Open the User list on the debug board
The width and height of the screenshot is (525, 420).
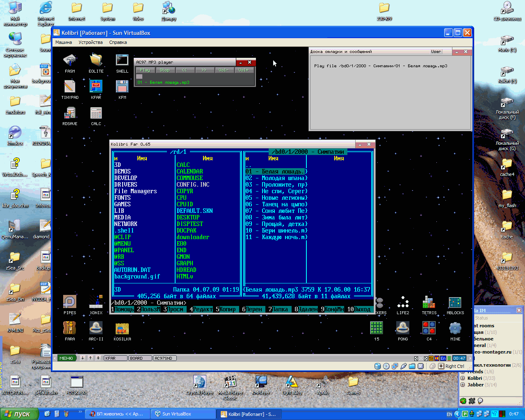tap(436, 52)
